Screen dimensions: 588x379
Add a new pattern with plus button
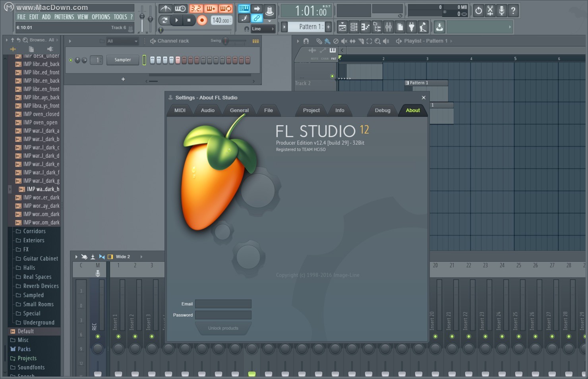tap(328, 27)
